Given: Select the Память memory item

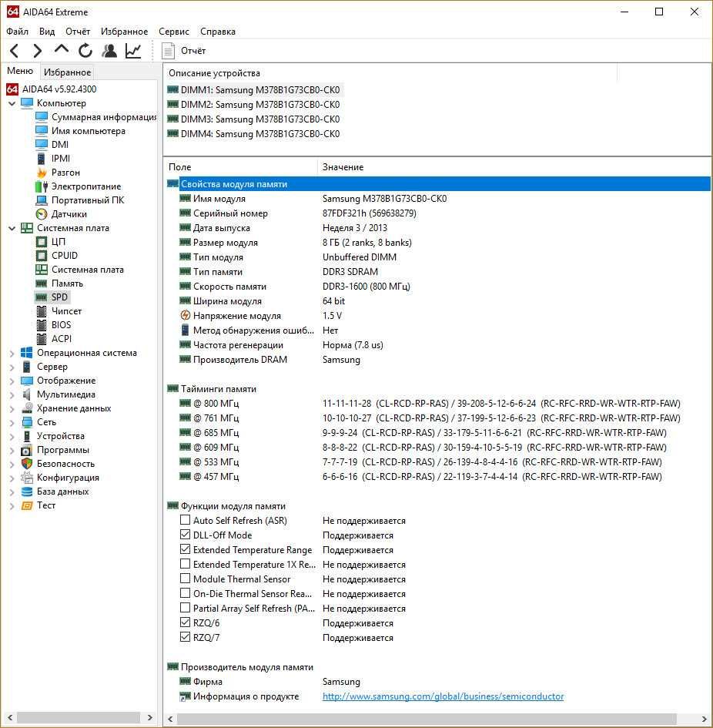Looking at the screenshot, I should (x=67, y=283).
